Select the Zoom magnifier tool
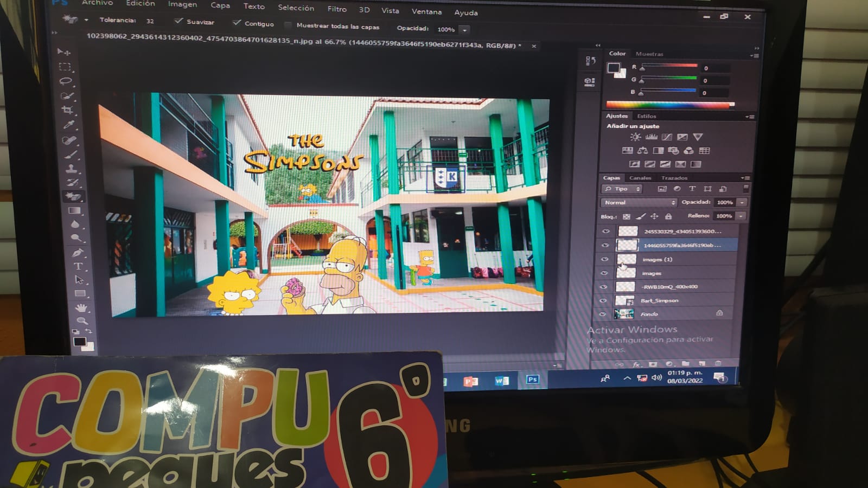The width and height of the screenshot is (868, 488). point(82,320)
